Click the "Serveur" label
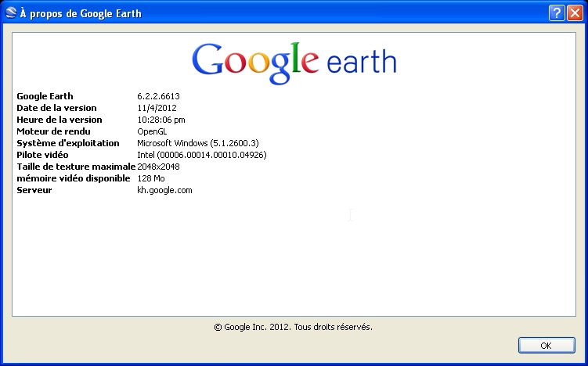Viewport: 588px width, 366px height. (34, 190)
